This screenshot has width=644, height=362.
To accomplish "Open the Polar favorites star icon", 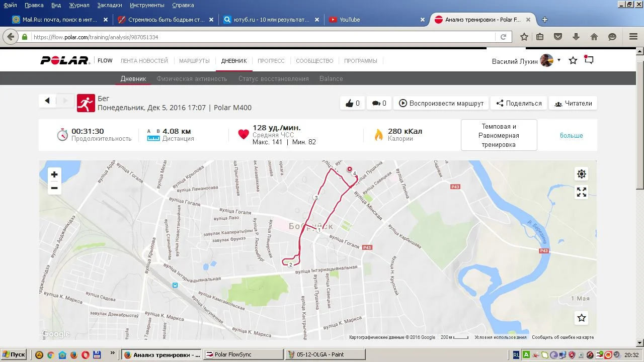I will pos(573,61).
